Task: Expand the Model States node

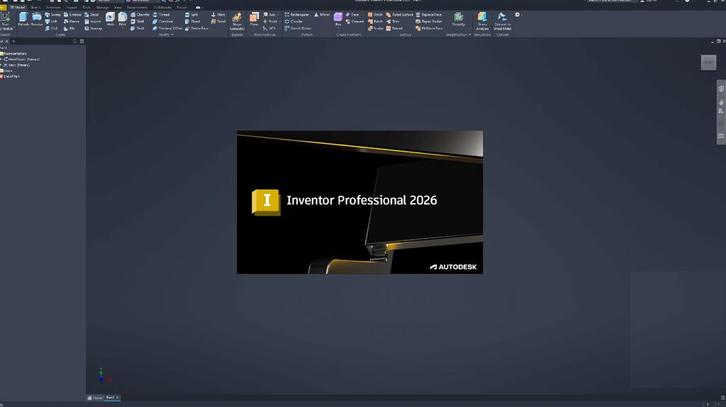Action: [2, 59]
